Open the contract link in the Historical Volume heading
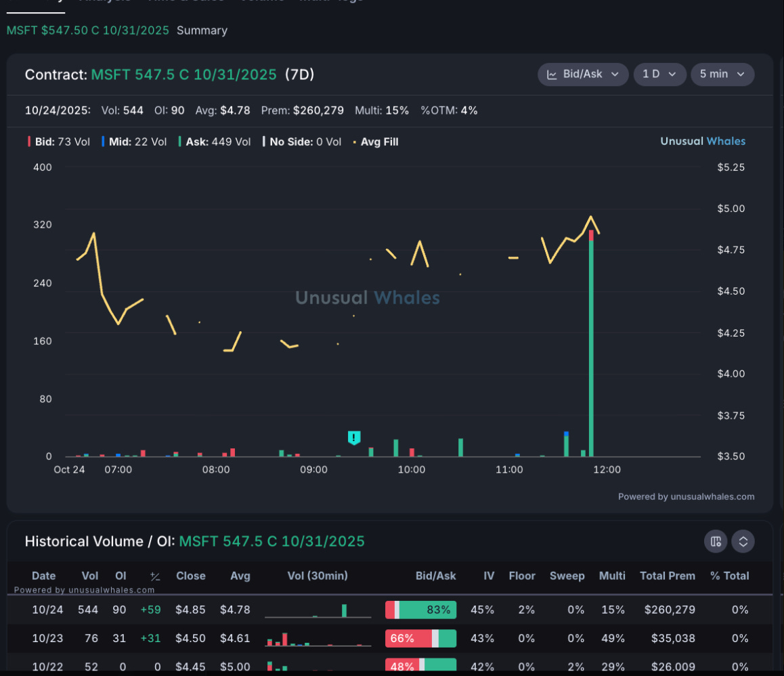This screenshot has height=676, width=784. tap(271, 541)
